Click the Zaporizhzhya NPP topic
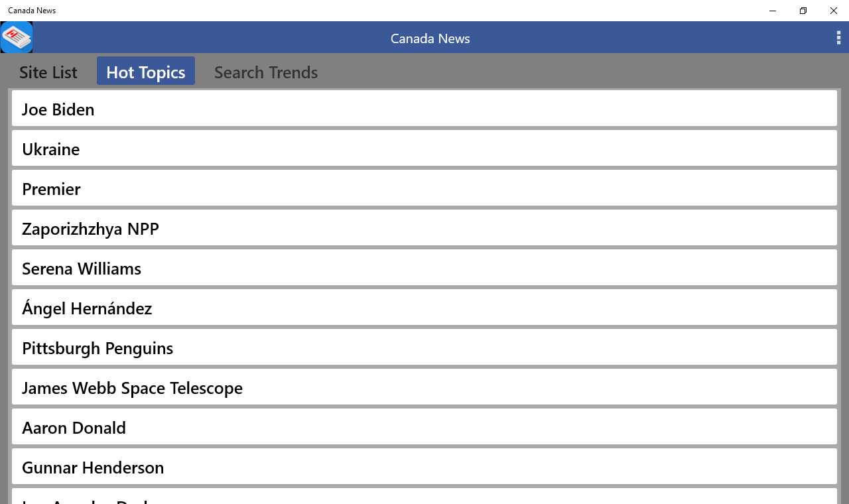Viewport: 849px width, 504px height. 424,228
